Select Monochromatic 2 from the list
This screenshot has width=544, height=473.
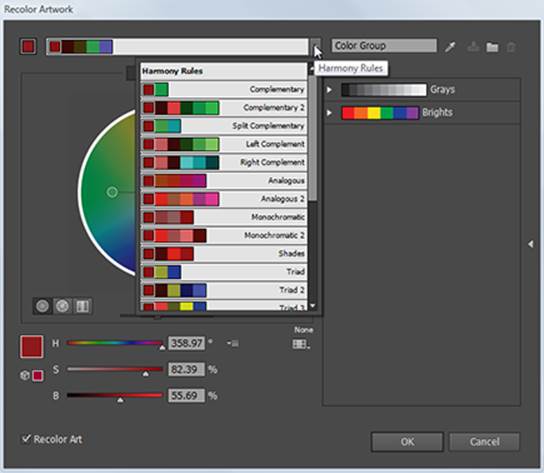(x=224, y=235)
